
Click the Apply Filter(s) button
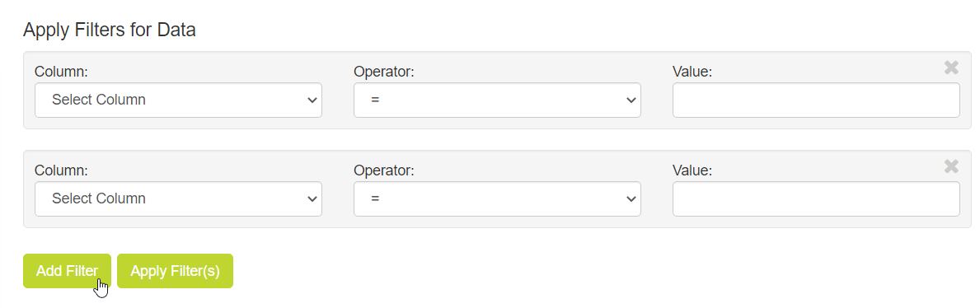click(175, 271)
